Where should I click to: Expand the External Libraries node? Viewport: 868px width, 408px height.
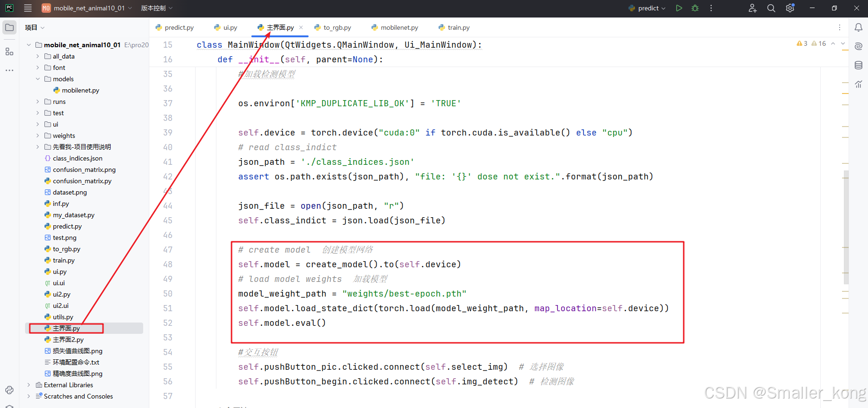[x=29, y=385]
